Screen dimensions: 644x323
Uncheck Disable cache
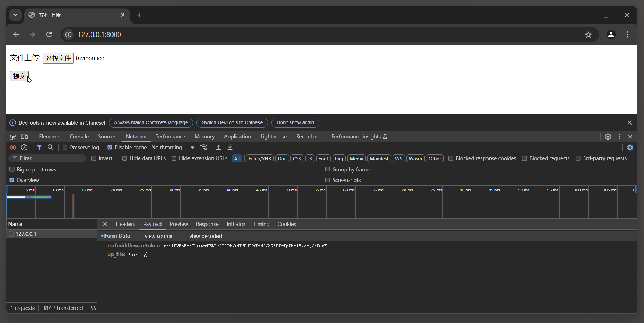tap(110, 148)
